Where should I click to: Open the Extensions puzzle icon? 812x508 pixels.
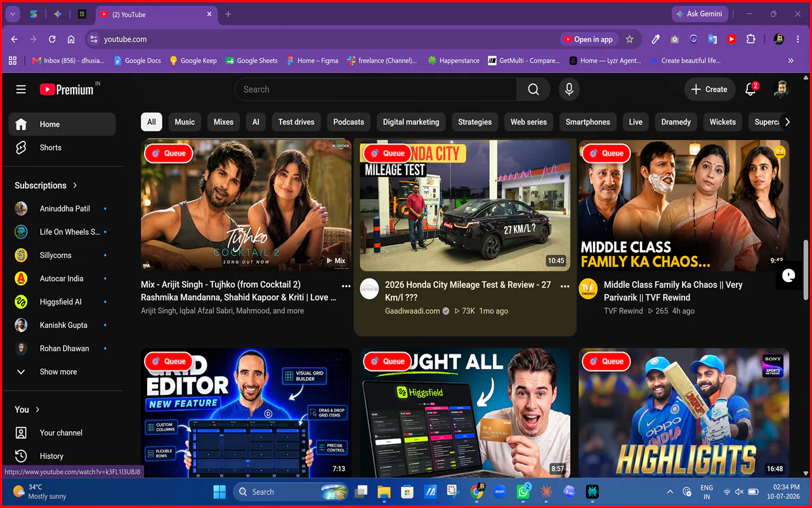(x=751, y=39)
